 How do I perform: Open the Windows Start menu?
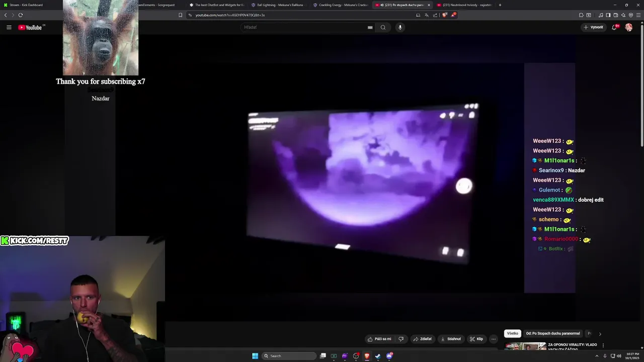[255, 356]
